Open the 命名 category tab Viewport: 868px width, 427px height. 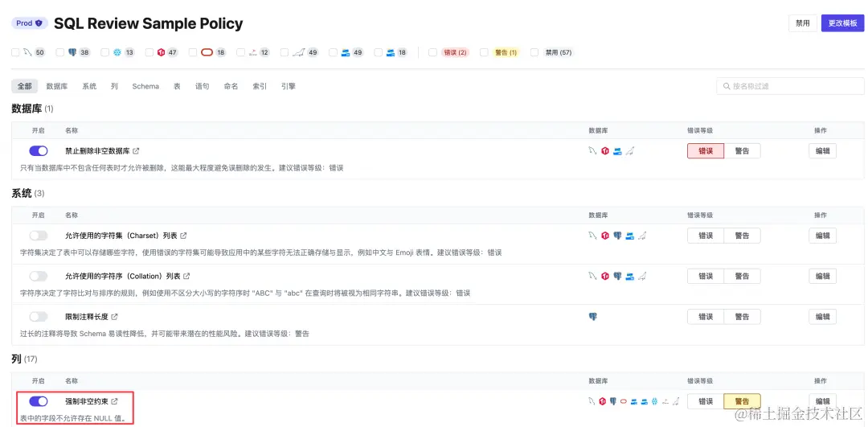click(x=231, y=86)
